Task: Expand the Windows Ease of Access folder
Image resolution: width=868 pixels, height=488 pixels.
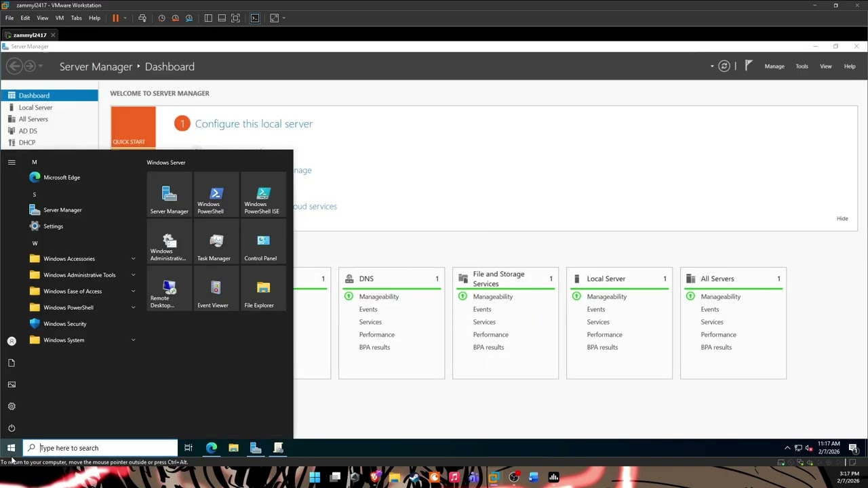Action: pos(83,291)
